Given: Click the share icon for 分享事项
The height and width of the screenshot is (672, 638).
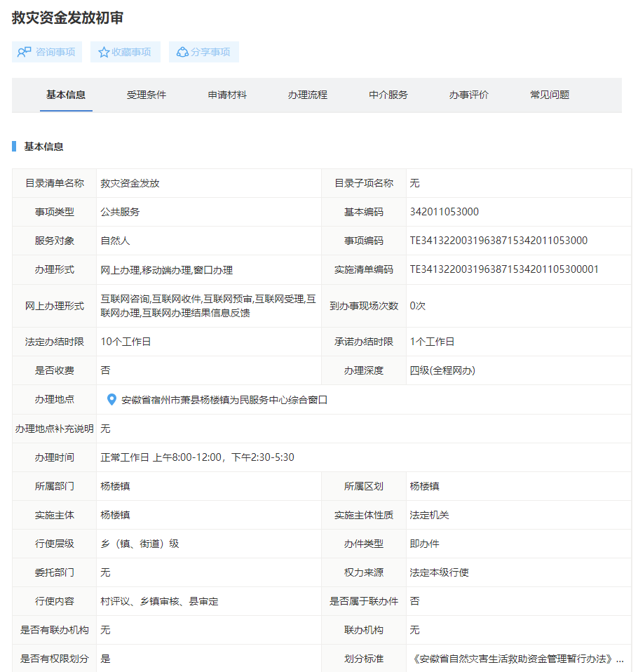Looking at the screenshot, I should coord(182,52).
